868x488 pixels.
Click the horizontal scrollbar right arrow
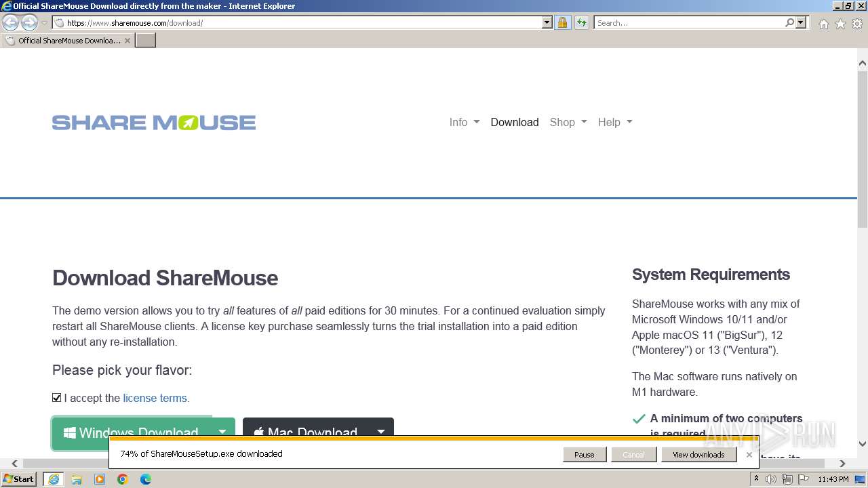842,464
